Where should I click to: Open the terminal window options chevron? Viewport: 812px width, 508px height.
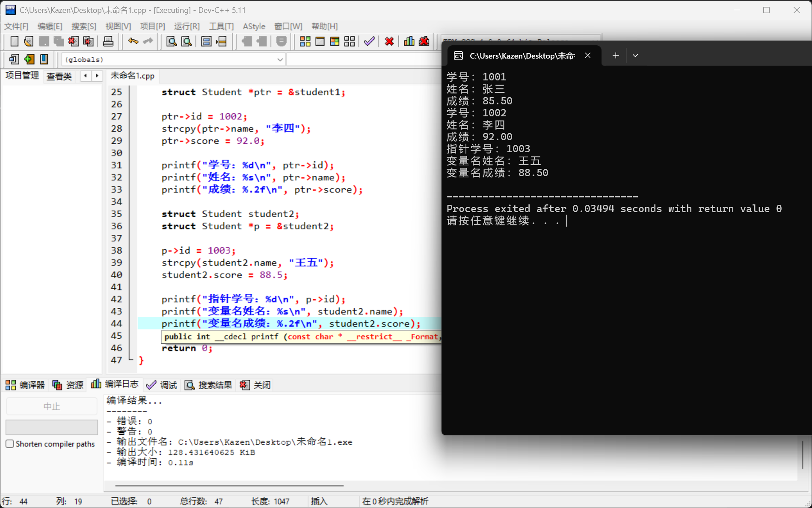click(x=635, y=55)
